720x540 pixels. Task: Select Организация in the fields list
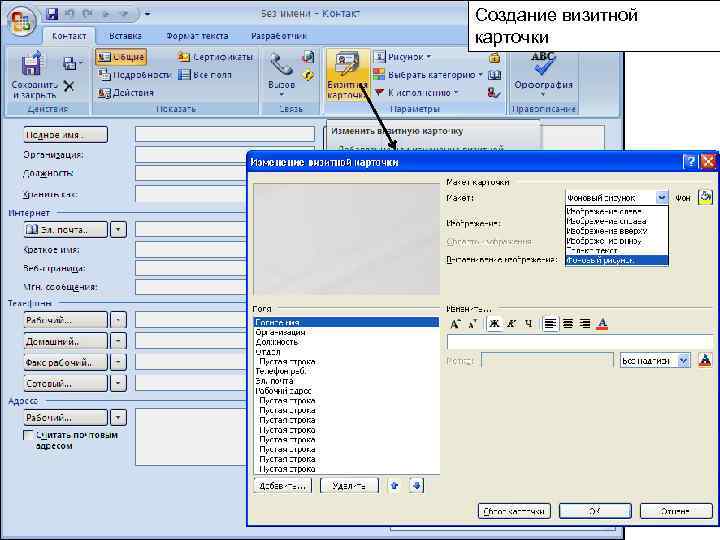(x=346, y=332)
